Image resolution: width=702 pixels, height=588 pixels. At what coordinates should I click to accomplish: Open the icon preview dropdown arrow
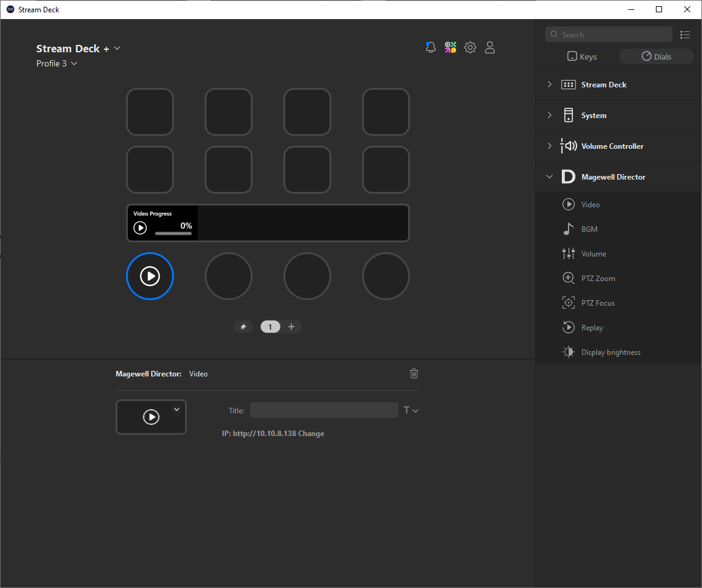pyautogui.click(x=177, y=409)
